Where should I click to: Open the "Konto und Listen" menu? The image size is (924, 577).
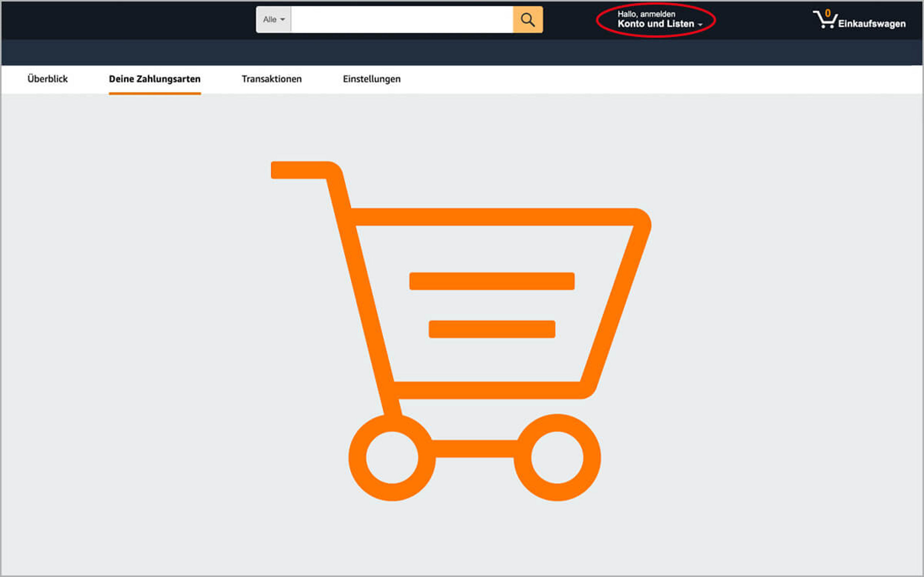click(656, 24)
